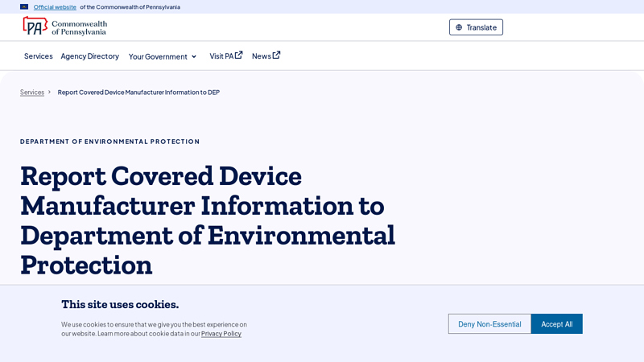Click Deny Non-Essential cookies button
The image size is (644, 362).
(489, 324)
